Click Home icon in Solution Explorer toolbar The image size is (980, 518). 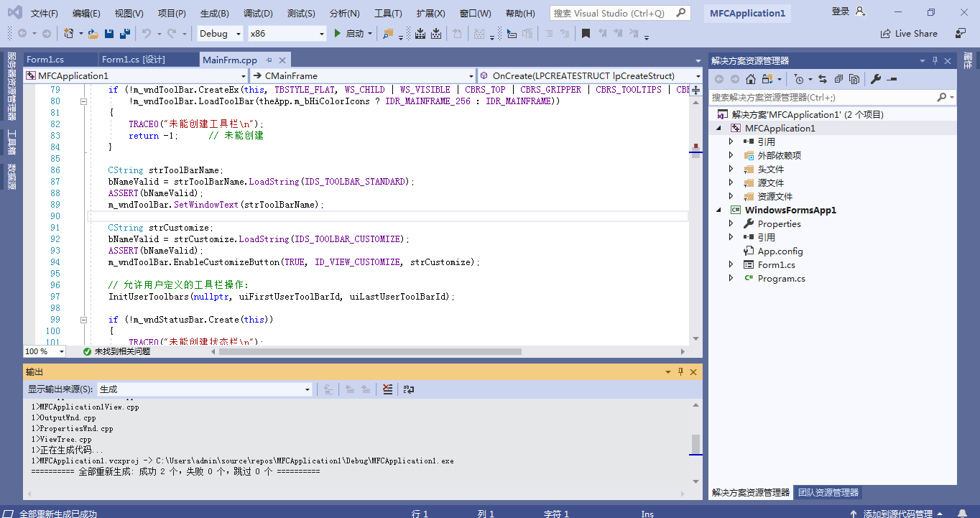click(x=750, y=79)
